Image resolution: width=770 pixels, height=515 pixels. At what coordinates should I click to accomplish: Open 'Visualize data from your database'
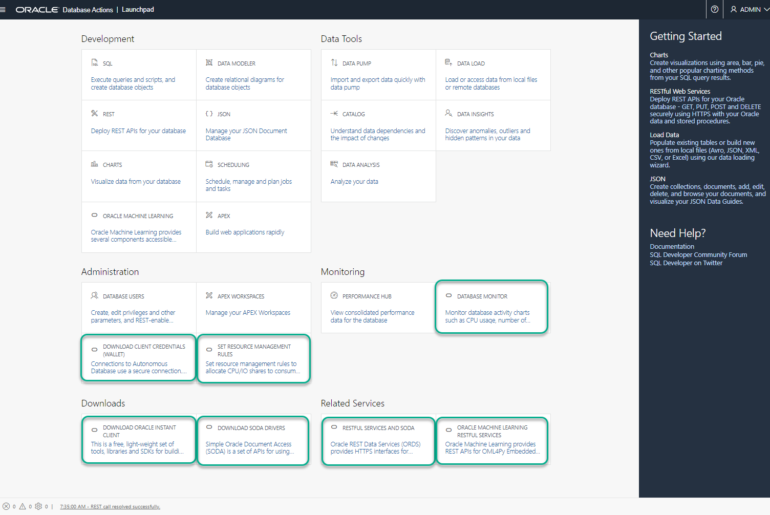(x=136, y=182)
